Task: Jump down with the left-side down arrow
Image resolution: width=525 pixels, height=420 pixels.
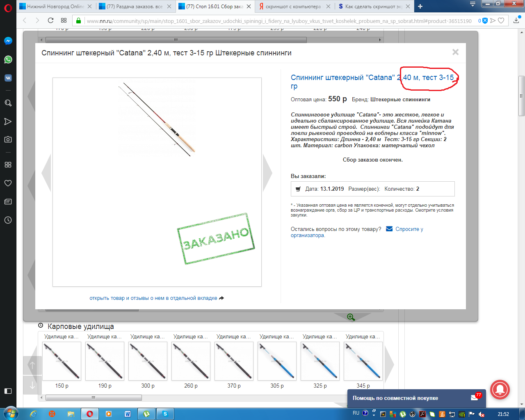Action: [32, 385]
